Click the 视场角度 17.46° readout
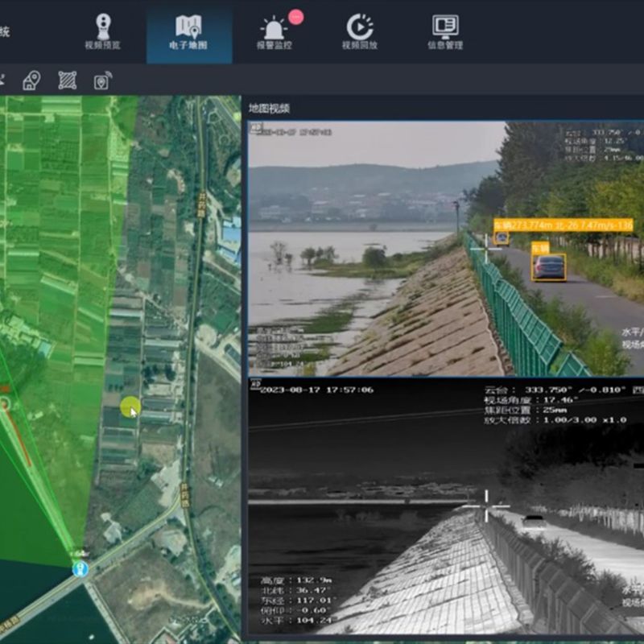The height and width of the screenshot is (644, 644). coord(531,400)
